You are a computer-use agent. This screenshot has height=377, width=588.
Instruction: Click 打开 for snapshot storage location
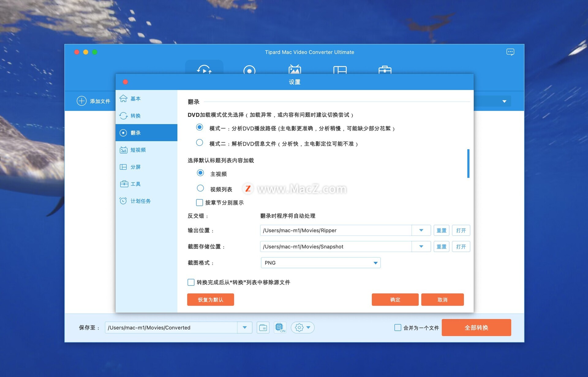461,247
